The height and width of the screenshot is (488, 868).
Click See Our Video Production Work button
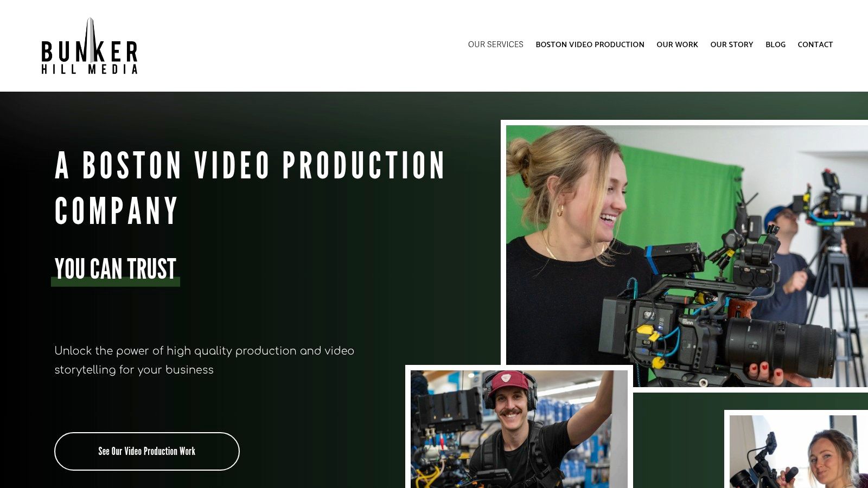(147, 451)
